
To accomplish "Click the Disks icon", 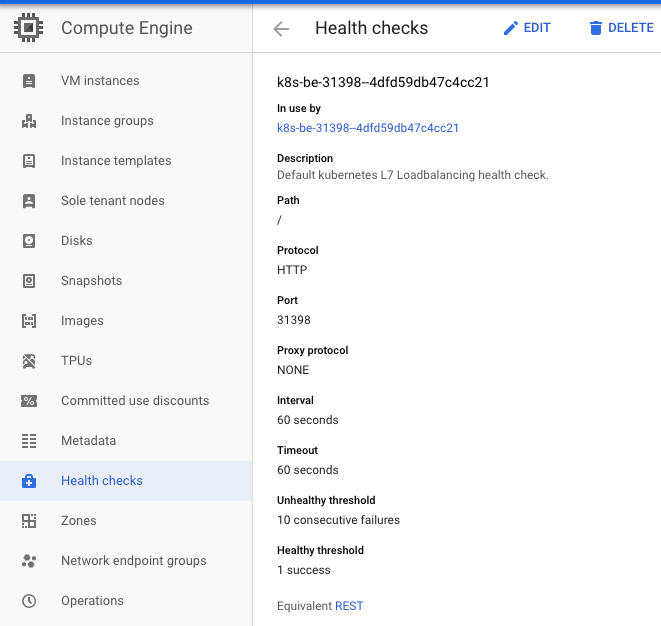I will point(29,241).
